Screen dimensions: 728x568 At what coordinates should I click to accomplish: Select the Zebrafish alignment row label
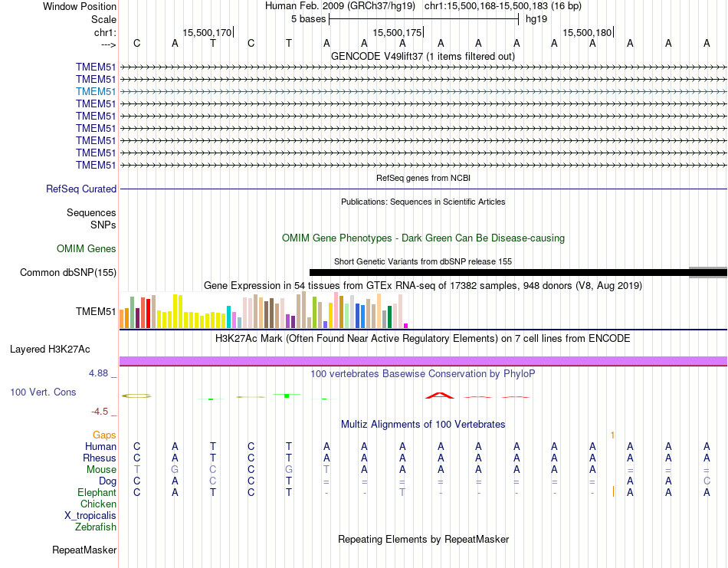coord(96,527)
